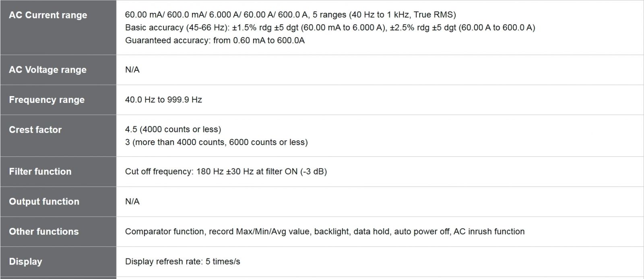Viewport: 644px width, 279px height.
Task: Select the Filter function header cell
Action: 40,172
